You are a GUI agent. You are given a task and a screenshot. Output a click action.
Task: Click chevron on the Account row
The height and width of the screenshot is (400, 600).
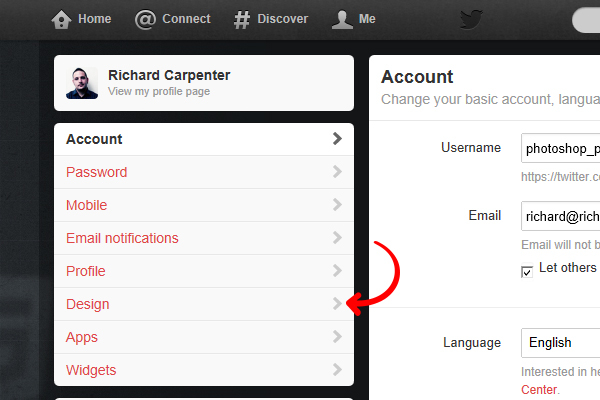(x=337, y=139)
